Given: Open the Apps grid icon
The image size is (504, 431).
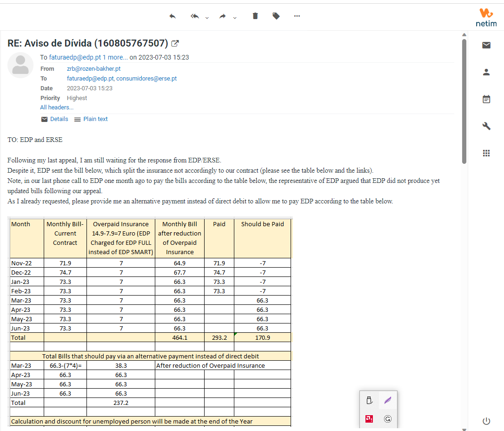Looking at the screenshot, I should pos(486,153).
